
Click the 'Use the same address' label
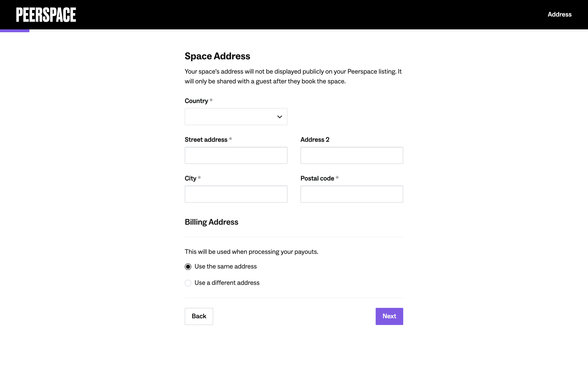(225, 266)
